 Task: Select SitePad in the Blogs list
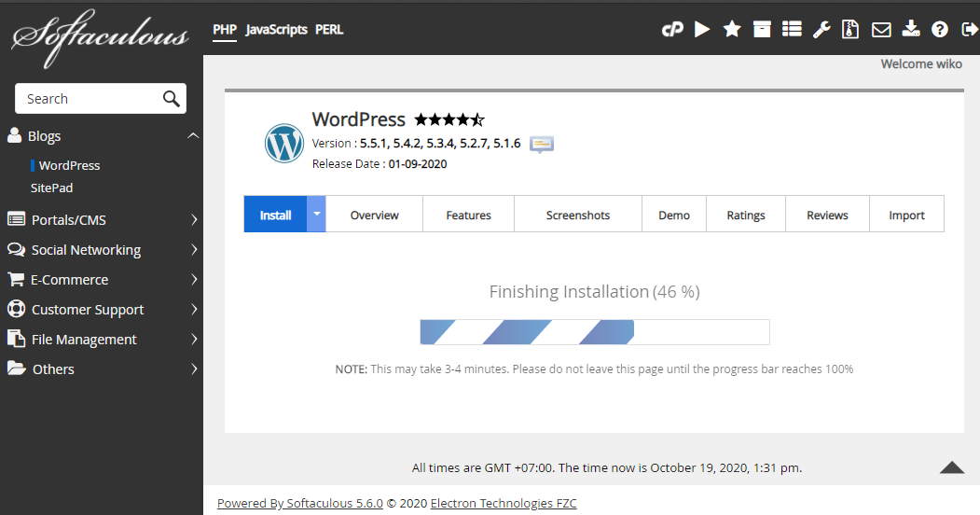point(52,188)
